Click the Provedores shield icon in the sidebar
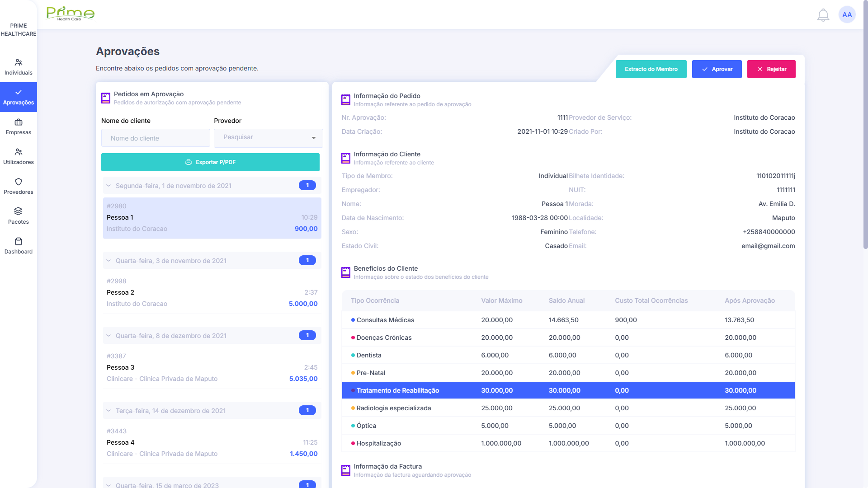This screenshot has width=868, height=488. (x=19, y=182)
